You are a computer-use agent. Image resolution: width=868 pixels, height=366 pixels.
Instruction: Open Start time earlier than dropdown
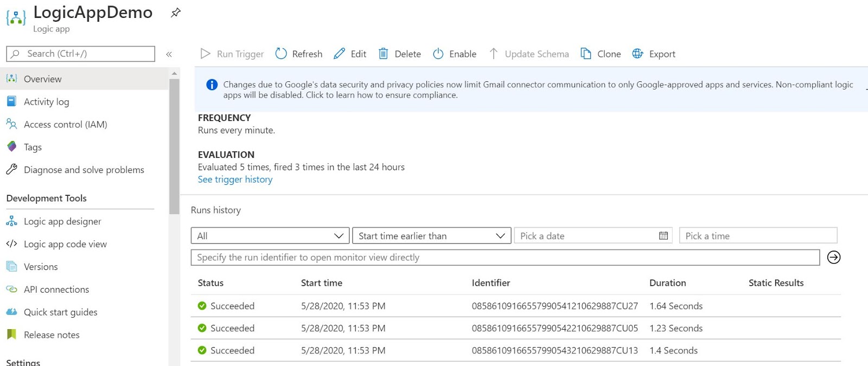pyautogui.click(x=432, y=235)
